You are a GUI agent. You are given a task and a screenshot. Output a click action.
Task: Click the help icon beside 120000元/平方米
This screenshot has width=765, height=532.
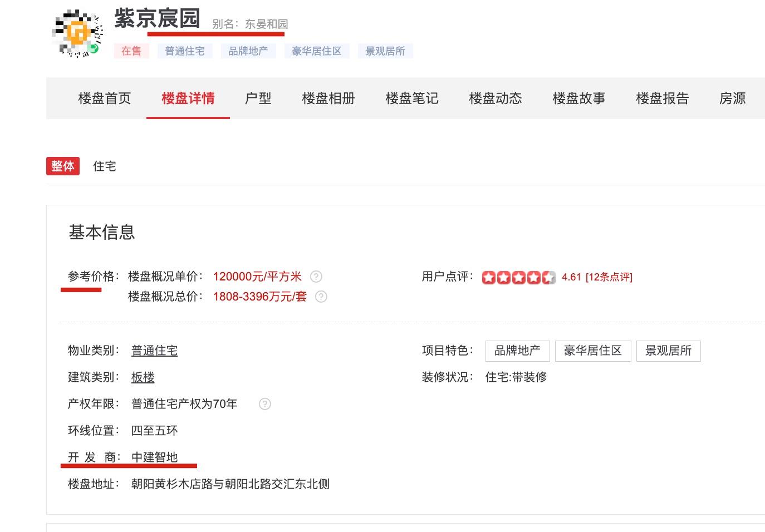(x=316, y=277)
